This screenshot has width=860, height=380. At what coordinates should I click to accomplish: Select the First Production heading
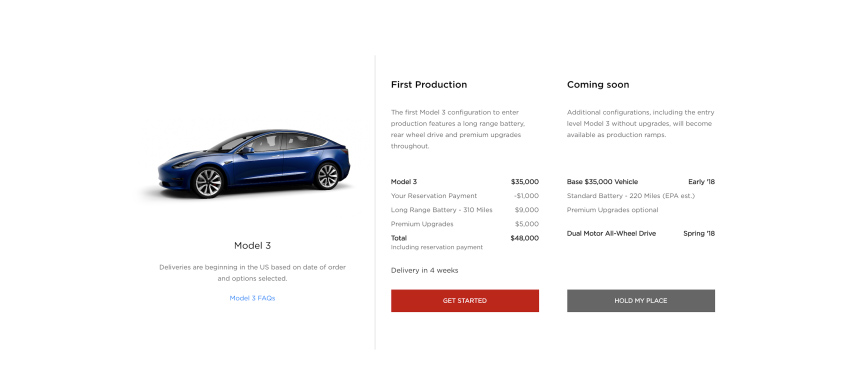pos(429,84)
